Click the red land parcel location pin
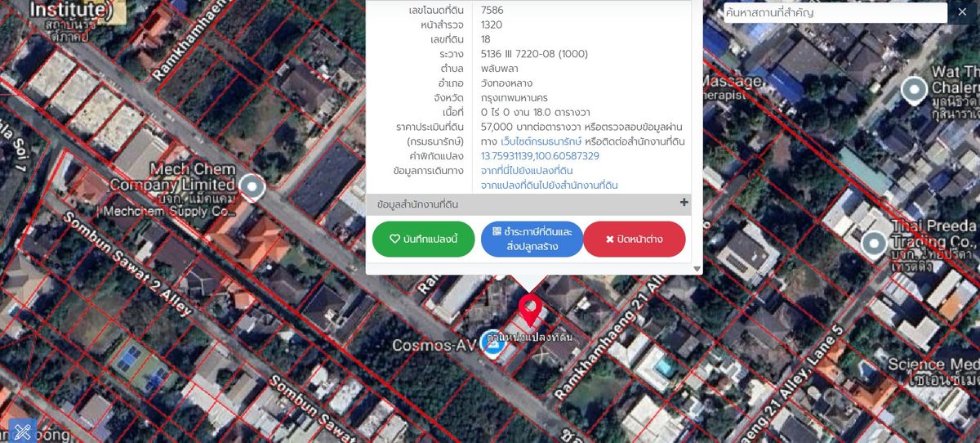980x443 pixels. tap(531, 311)
